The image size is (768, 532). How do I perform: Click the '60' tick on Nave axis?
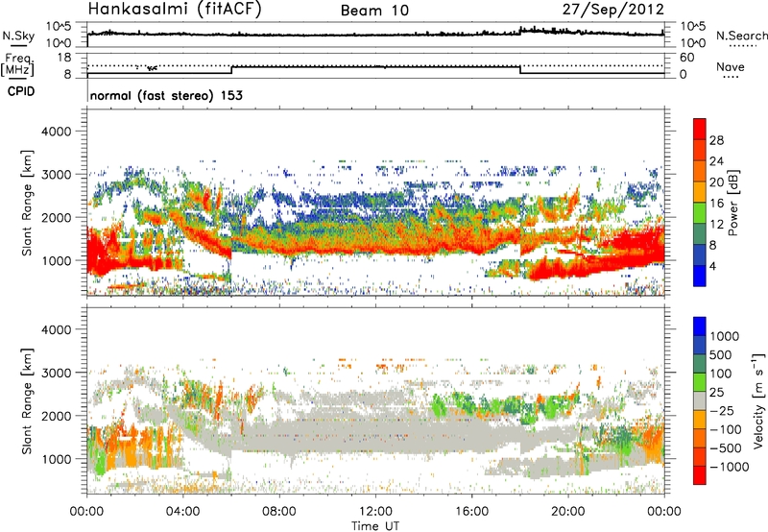pos(686,58)
